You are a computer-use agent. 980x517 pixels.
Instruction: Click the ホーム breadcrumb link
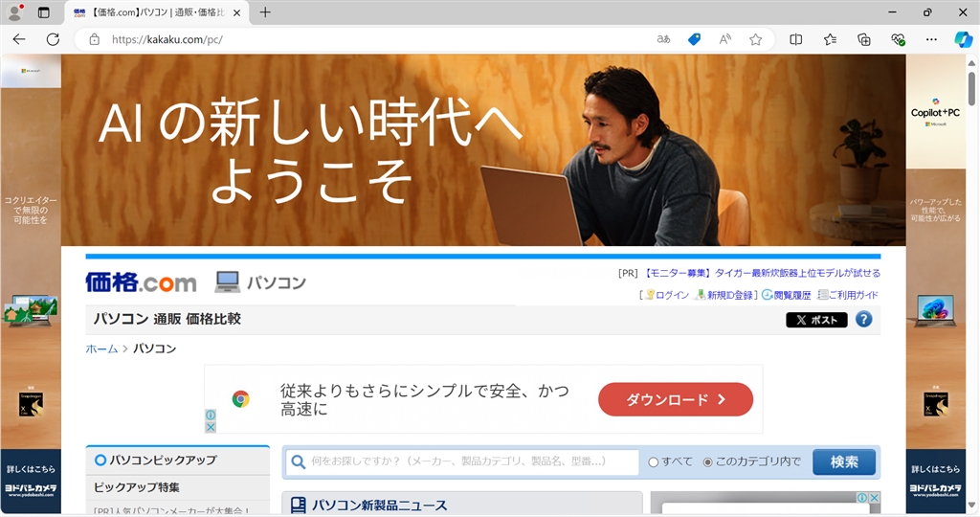(x=101, y=348)
